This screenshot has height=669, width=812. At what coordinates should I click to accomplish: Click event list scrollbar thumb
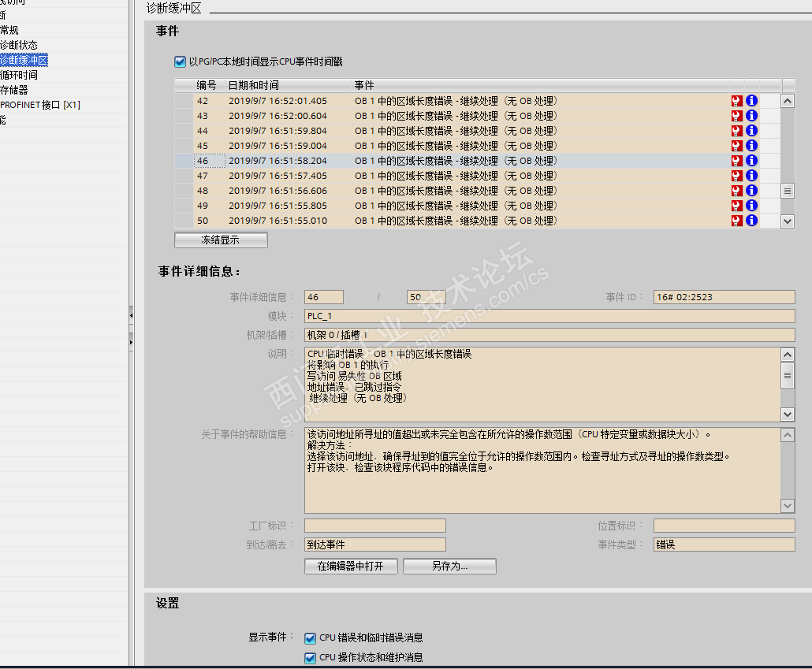[788, 191]
